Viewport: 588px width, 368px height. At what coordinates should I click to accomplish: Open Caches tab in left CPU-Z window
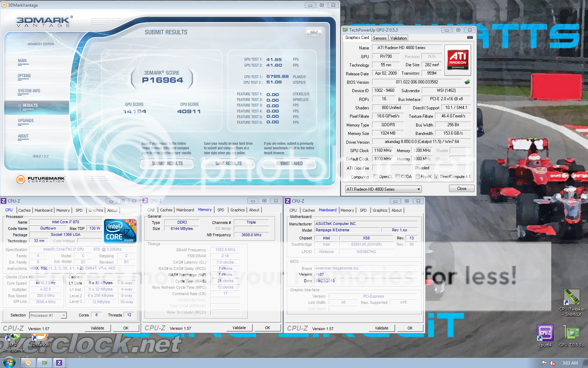(x=24, y=210)
